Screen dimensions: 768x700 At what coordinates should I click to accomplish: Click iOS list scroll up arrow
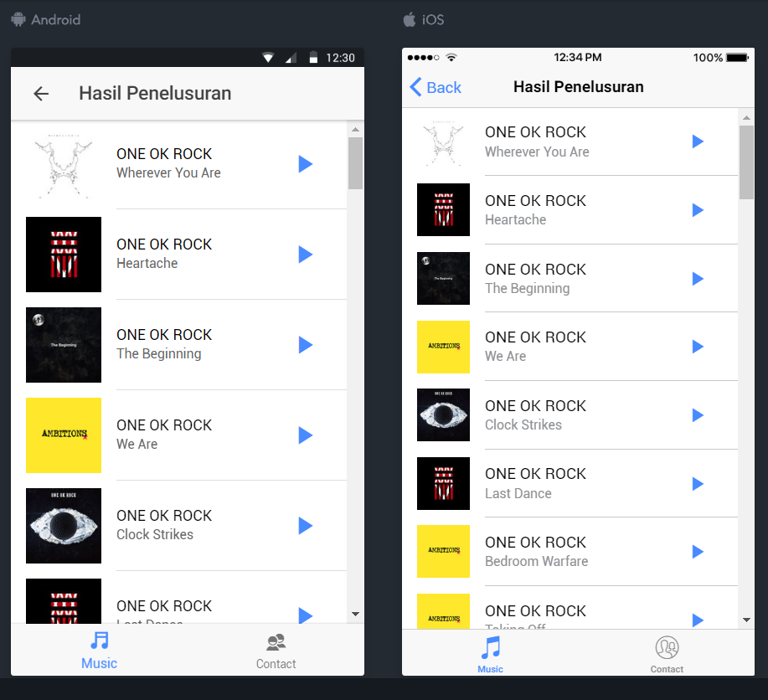click(746, 117)
